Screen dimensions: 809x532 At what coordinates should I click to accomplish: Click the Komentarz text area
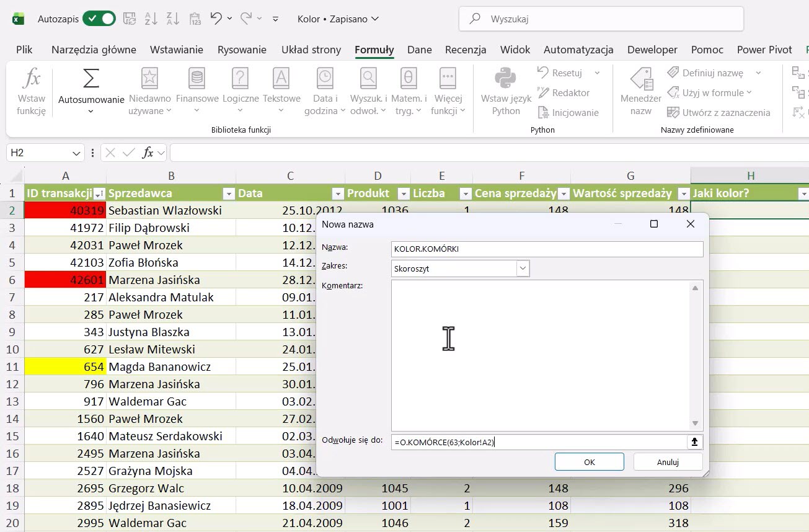[x=541, y=355]
